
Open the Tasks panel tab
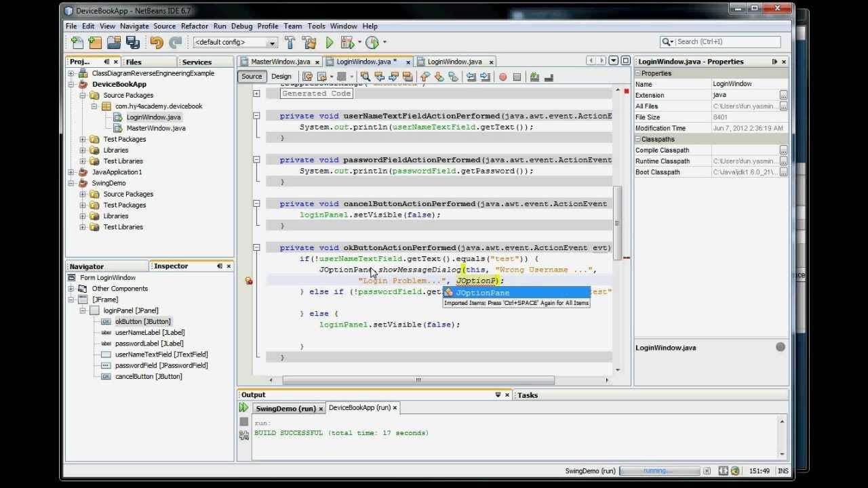(528, 395)
